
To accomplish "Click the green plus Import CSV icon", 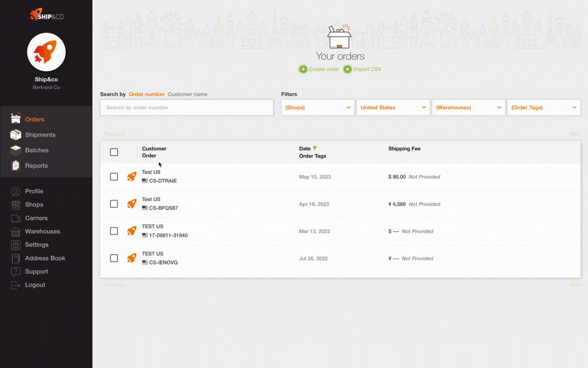I will 347,69.
